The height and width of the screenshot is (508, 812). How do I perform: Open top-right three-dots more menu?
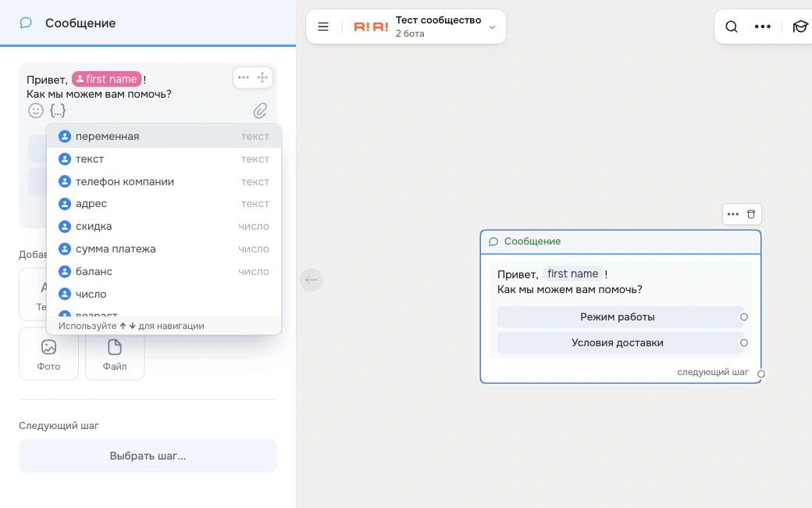pyautogui.click(x=762, y=27)
